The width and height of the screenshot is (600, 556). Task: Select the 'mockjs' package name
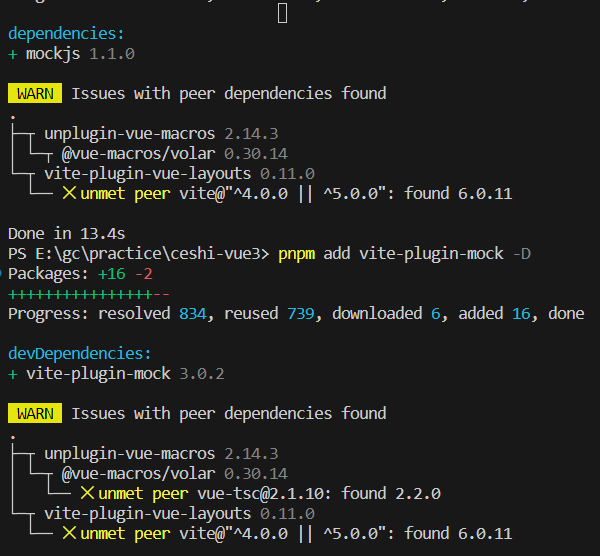(x=53, y=54)
